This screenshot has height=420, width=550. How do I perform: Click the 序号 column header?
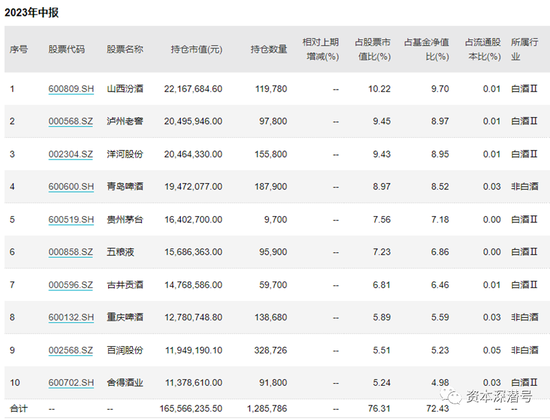click(18, 49)
